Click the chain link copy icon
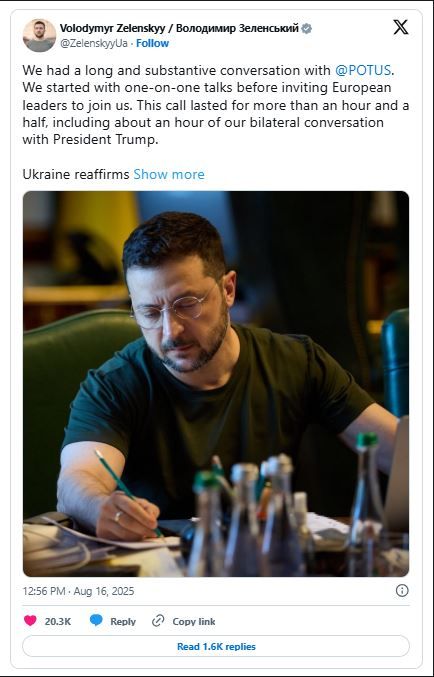This screenshot has height=677, width=434. [x=158, y=621]
